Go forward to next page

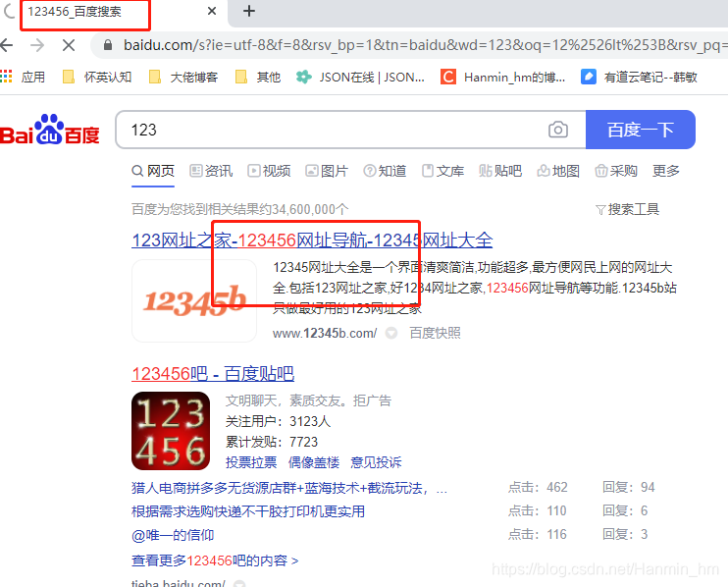(37, 45)
